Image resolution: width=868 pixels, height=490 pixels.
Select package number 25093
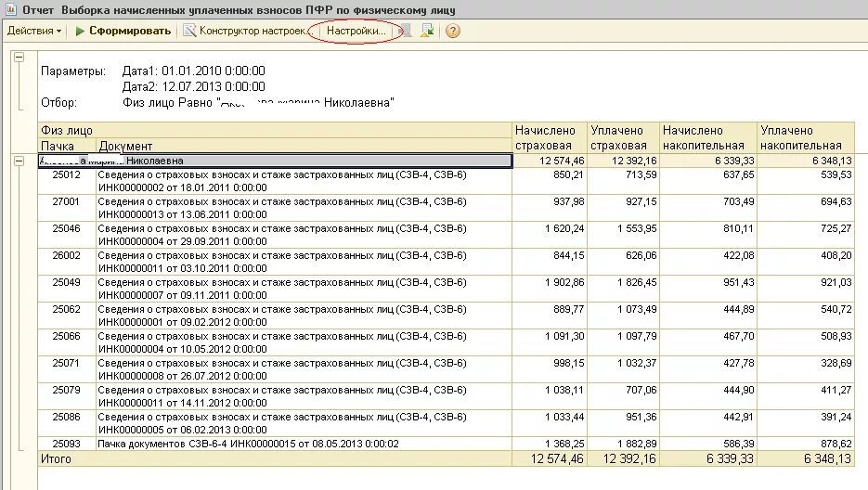pyautogui.click(x=67, y=444)
